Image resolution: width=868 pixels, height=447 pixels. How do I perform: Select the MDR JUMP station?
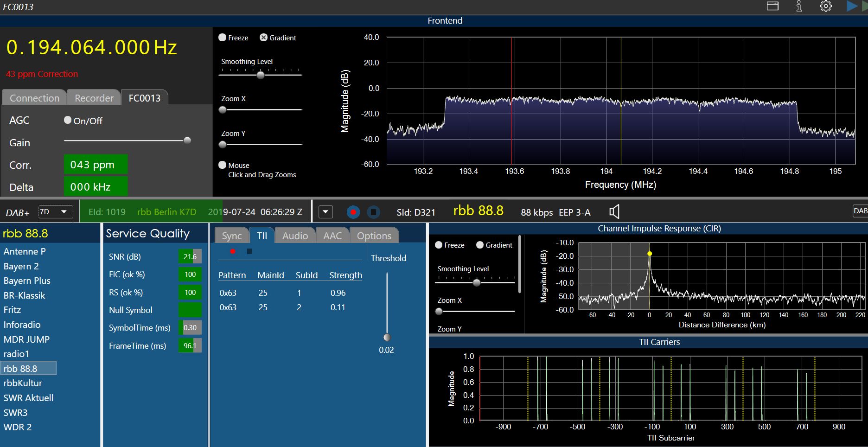click(26, 339)
